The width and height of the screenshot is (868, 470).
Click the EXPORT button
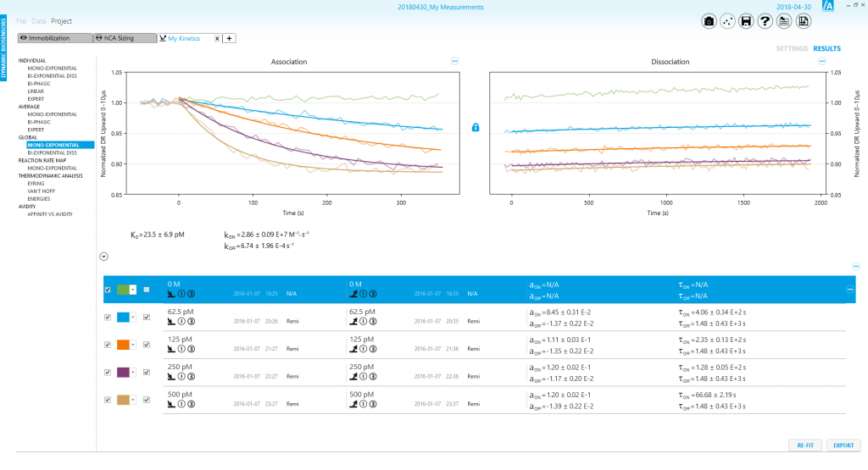pos(843,445)
